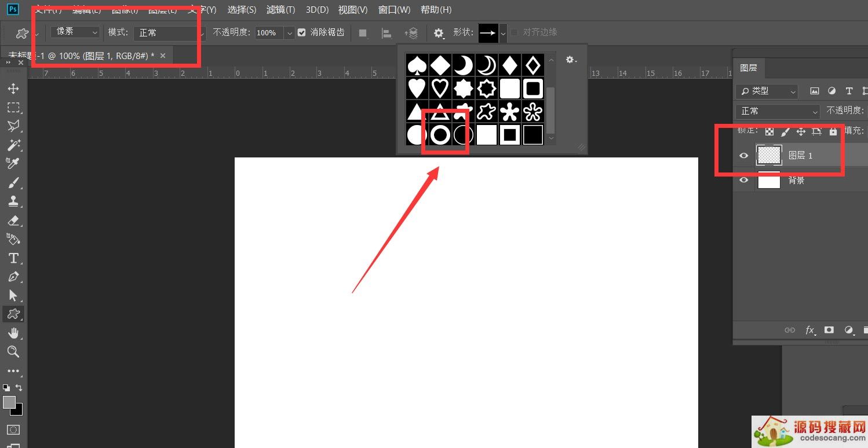This screenshot has width=868, height=448.
Task: Toggle prevent artboard auto-nesting lock
Action: coord(817,131)
